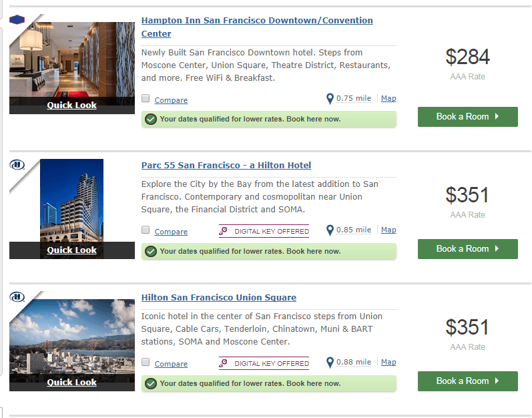Open the Hampton Inn San Francisco Downtown title link
This screenshot has width=532, height=418.
tap(257, 21)
